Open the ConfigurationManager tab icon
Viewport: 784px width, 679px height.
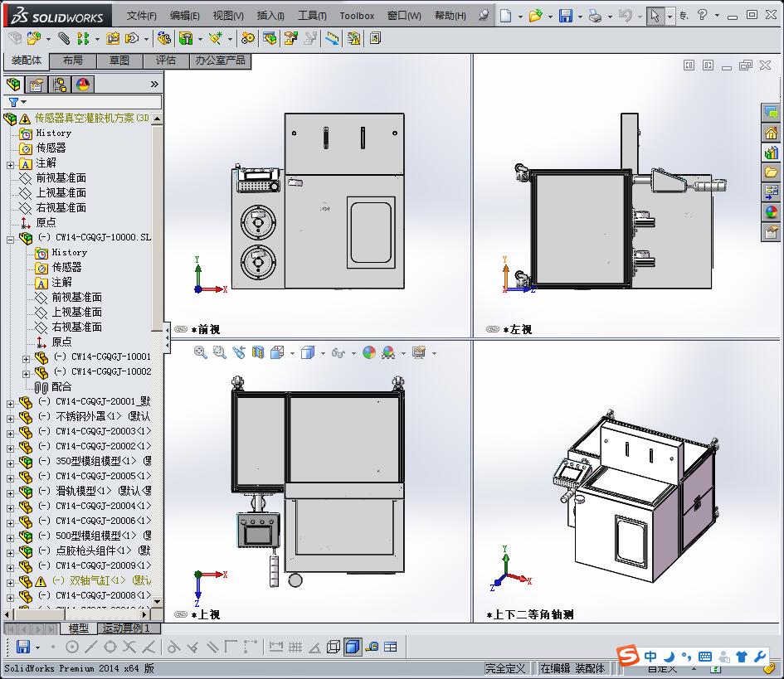pos(60,85)
